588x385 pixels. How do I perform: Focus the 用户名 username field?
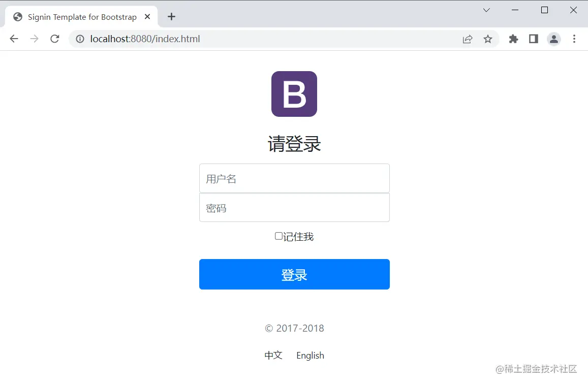294,178
